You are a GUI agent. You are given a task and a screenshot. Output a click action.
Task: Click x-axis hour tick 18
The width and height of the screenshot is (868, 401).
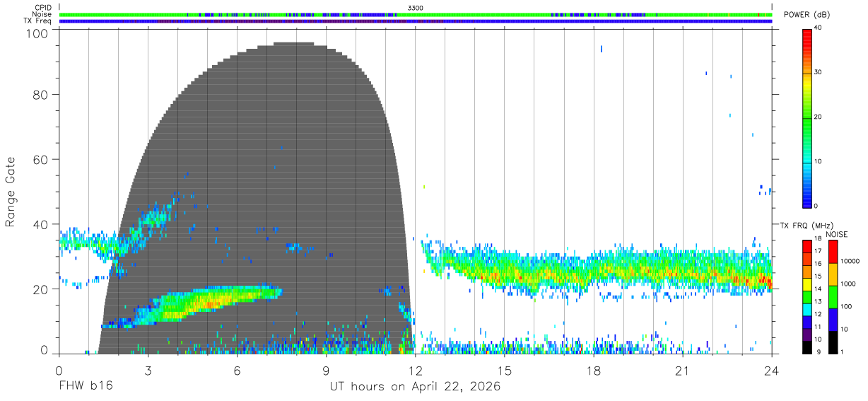(x=594, y=371)
